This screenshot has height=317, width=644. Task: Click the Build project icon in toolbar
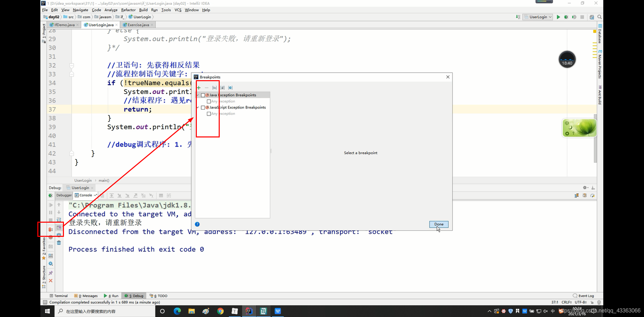coord(518,17)
